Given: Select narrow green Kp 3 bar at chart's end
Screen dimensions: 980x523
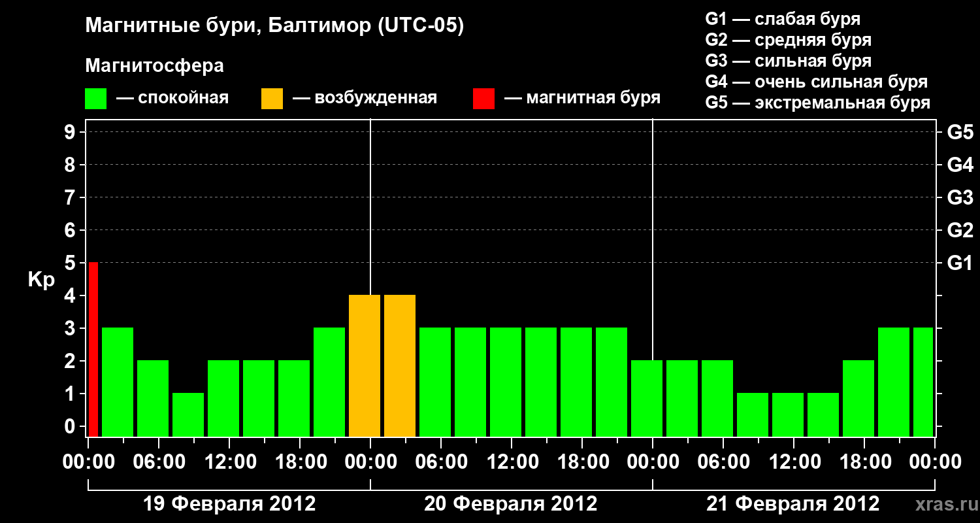Looking at the screenshot, I should [x=923, y=382].
